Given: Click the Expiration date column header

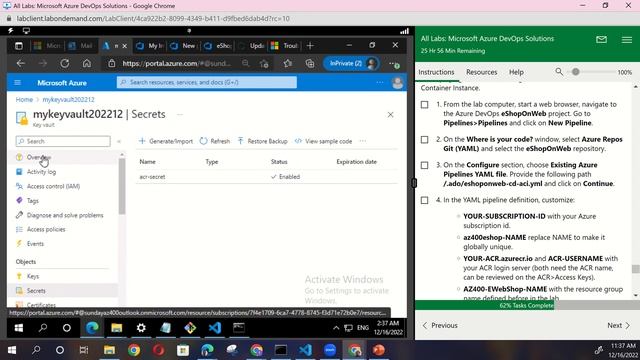Looking at the screenshot, I should [x=356, y=162].
